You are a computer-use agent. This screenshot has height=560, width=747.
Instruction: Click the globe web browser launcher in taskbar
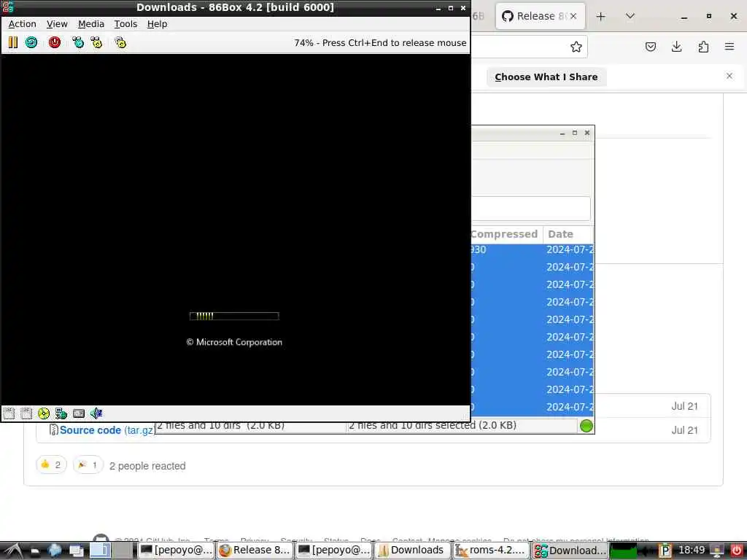pyautogui.click(x=55, y=551)
